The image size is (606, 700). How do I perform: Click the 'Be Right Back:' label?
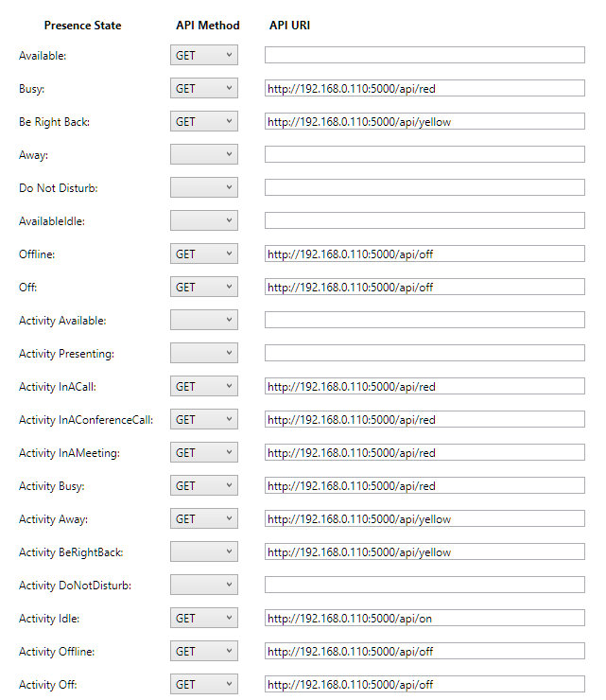[x=54, y=122]
